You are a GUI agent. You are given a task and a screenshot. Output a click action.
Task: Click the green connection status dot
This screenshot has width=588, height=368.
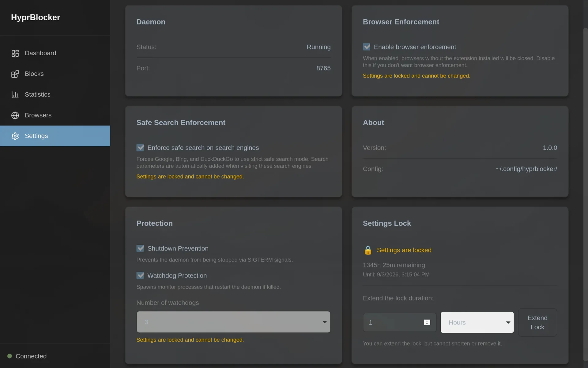click(9, 356)
